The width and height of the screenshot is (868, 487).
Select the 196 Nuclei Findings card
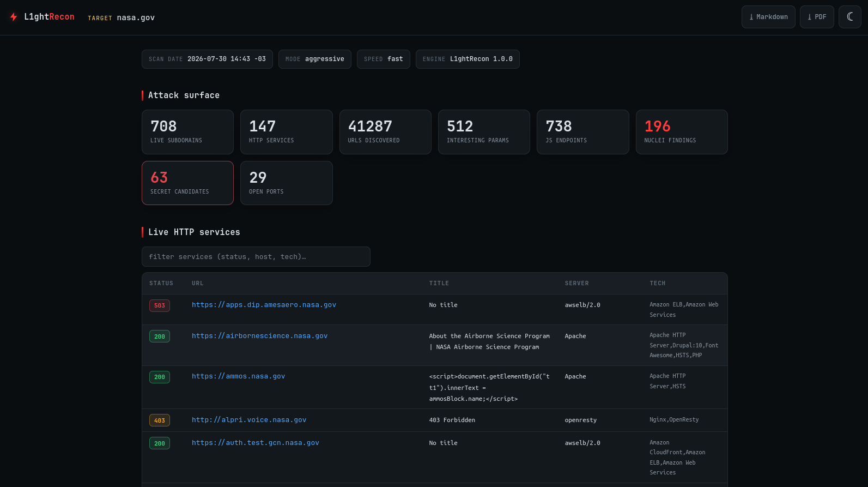point(682,132)
